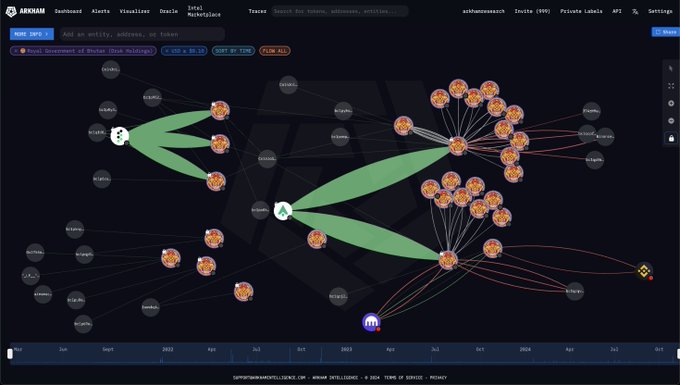Zoom in with the plus icon
The image size is (680, 385).
pyautogui.click(x=671, y=103)
